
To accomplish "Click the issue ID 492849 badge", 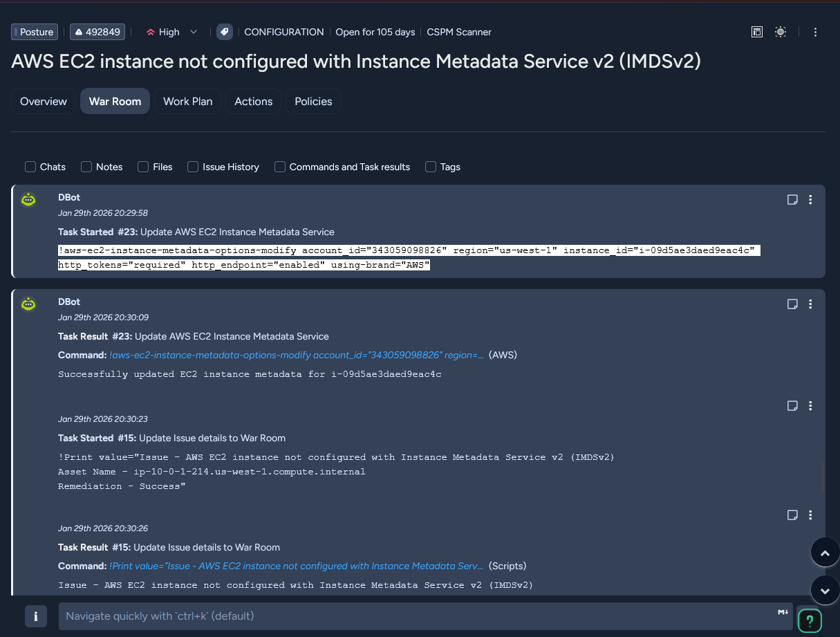I will 97,32.
